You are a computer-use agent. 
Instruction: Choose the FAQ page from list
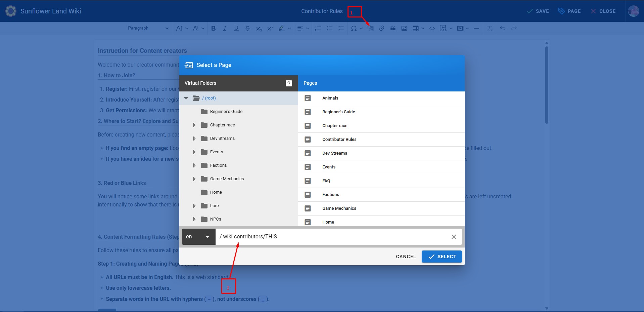click(x=326, y=181)
